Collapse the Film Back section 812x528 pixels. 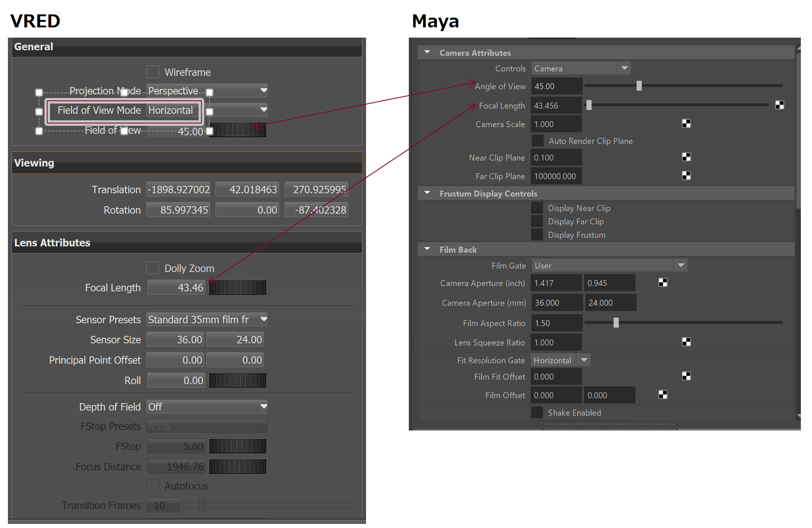click(x=427, y=249)
